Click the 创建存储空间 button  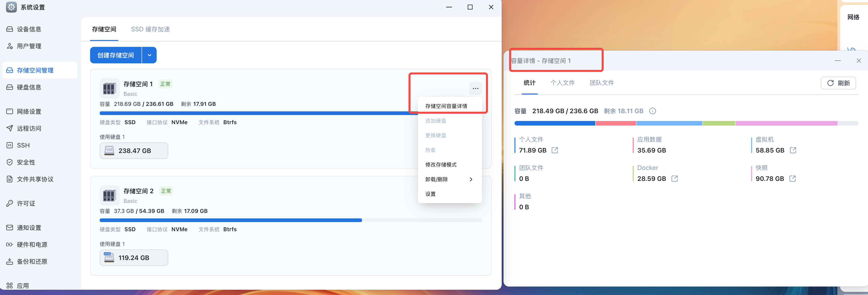tap(115, 55)
